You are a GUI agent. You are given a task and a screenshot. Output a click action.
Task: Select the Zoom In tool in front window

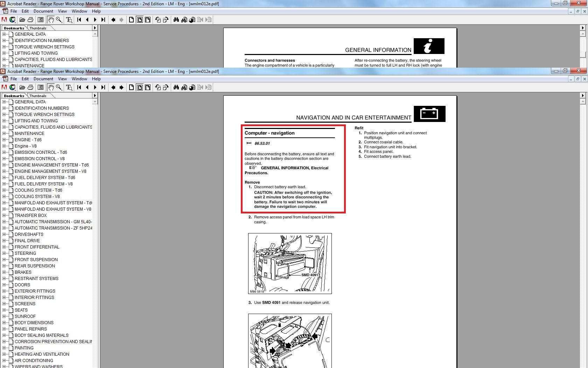coord(59,87)
